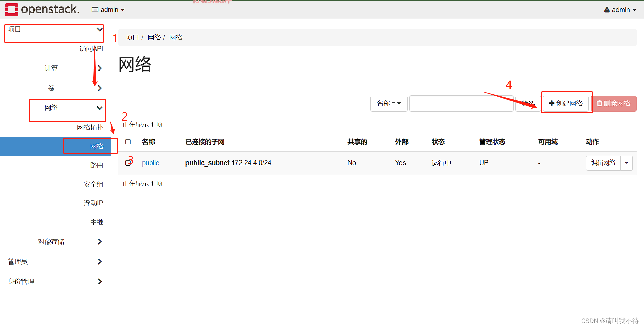Open the 名称 filter type dropdown
Viewport: 644px width, 327px height.
pos(389,103)
